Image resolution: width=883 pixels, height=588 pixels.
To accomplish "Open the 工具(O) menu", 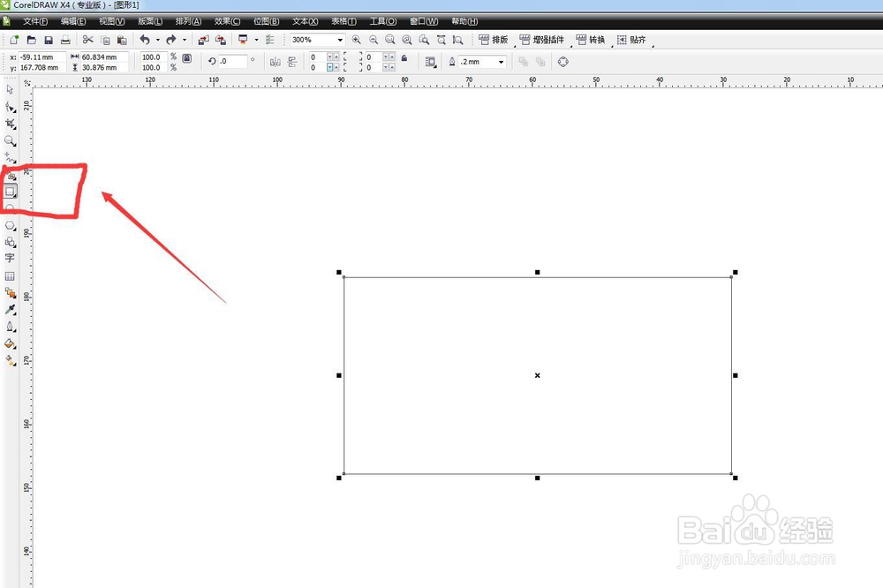I will pyautogui.click(x=383, y=21).
